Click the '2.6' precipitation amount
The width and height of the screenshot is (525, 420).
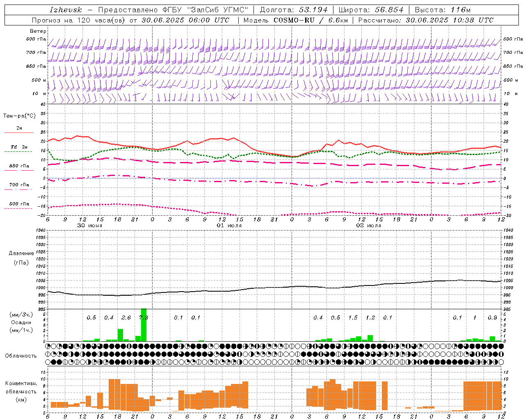coord(126,318)
